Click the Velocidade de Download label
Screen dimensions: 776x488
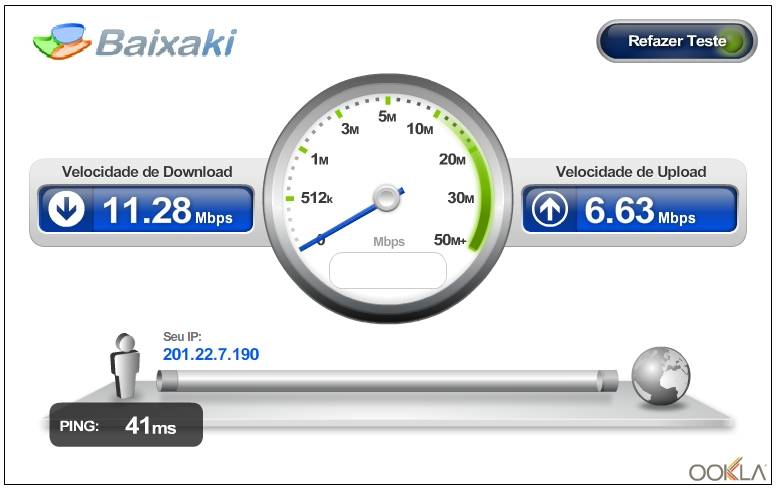tap(147, 172)
